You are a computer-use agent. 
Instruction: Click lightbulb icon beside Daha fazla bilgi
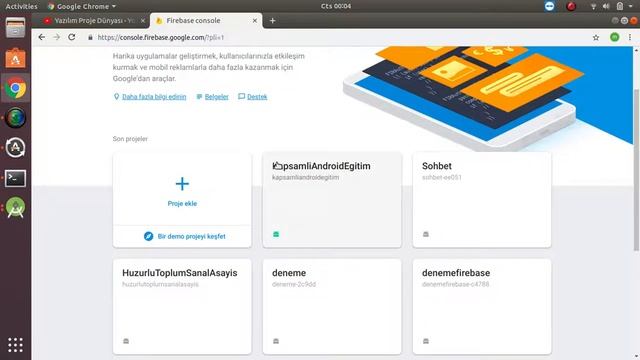(x=116, y=96)
